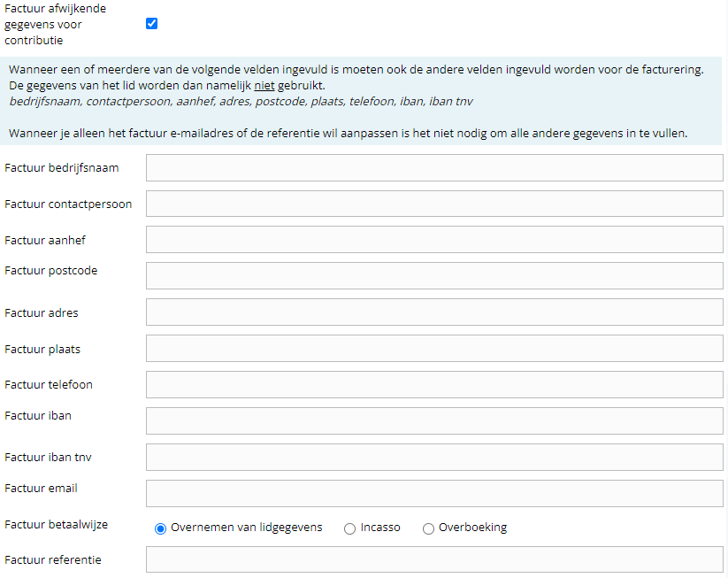Activate the Factuur iban input box
This screenshot has height=578, width=728.
tap(434, 420)
